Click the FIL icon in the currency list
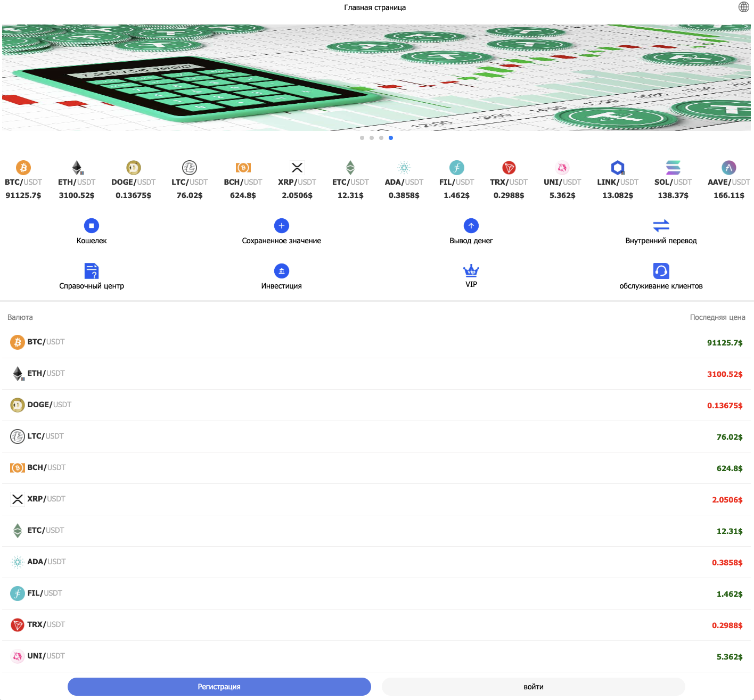Viewport: 754px width, 700px height. coord(18,594)
